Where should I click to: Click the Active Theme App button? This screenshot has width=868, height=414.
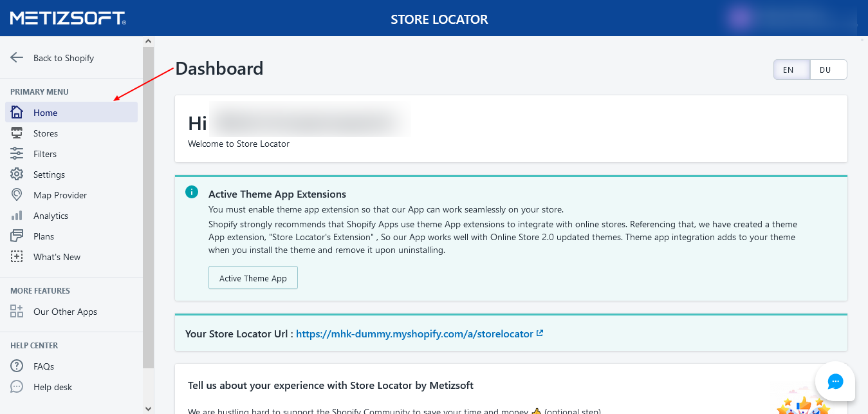click(x=253, y=278)
